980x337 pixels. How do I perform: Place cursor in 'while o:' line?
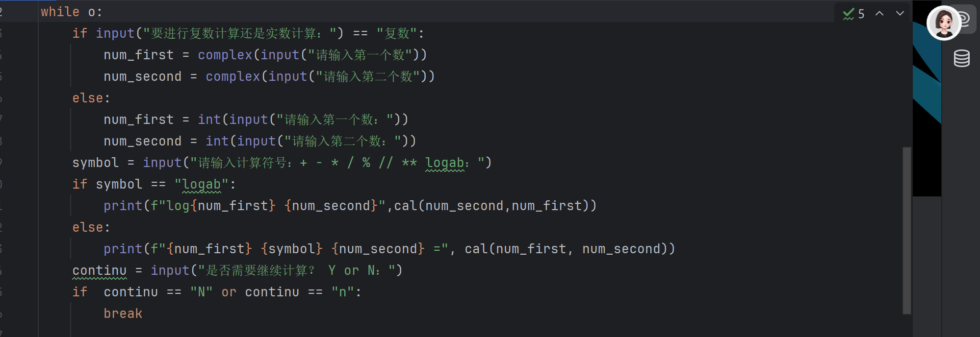pyautogui.click(x=71, y=12)
